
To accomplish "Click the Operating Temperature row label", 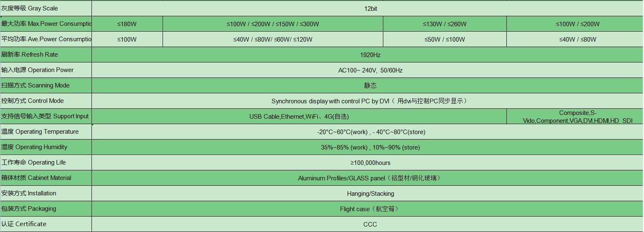I will (40, 132).
